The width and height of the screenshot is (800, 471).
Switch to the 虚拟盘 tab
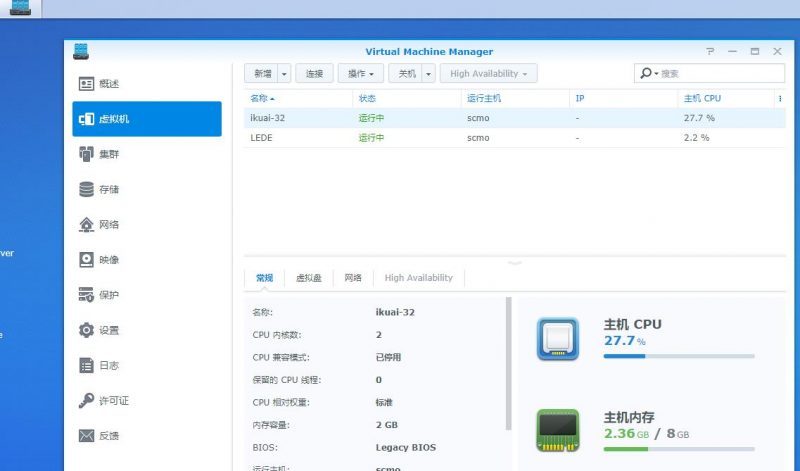309,278
